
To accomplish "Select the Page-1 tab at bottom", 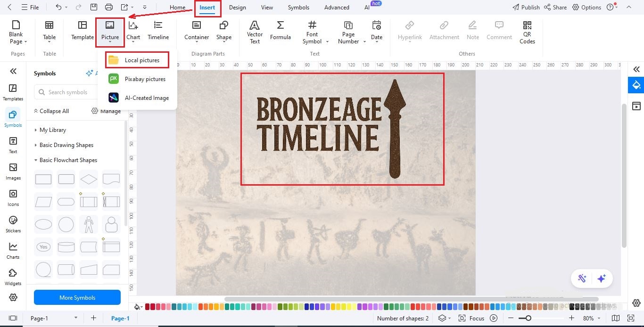I will (120, 318).
